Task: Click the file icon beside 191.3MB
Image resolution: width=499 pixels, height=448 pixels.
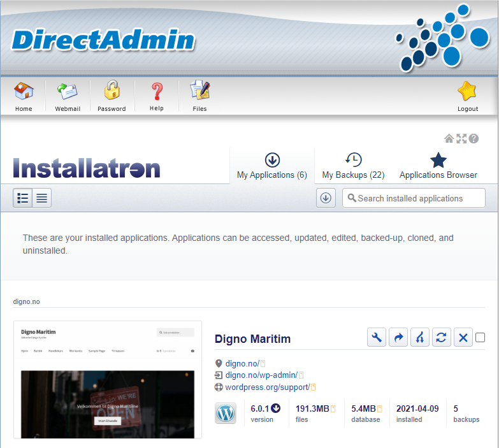Action: pyautogui.click(x=333, y=409)
